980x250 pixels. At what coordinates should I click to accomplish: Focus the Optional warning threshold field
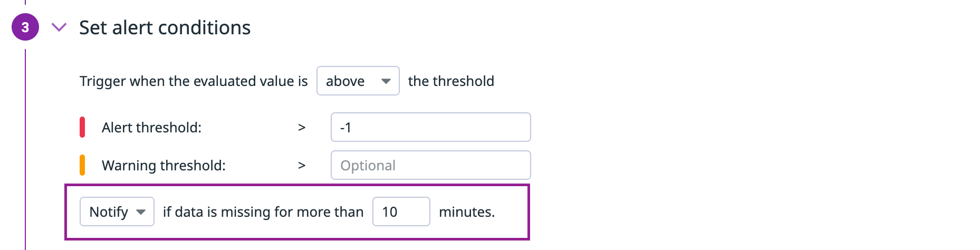coord(430,165)
